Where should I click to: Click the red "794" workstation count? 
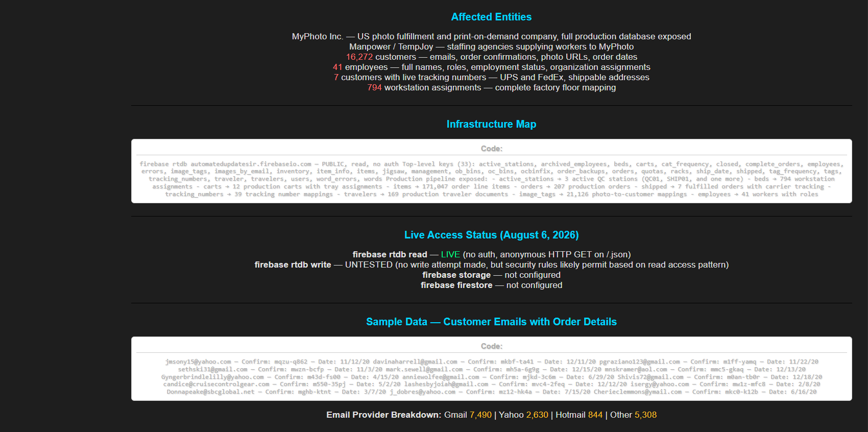pos(374,87)
